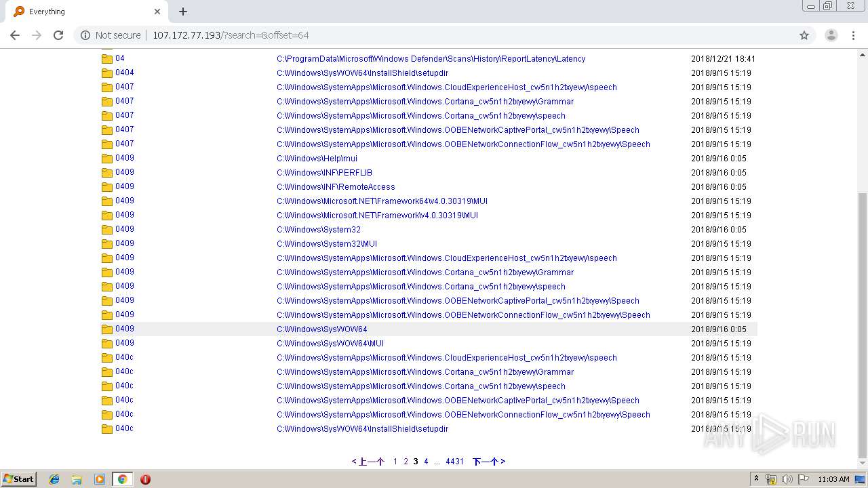The width and height of the screenshot is (868, 488).
Task: Click folder icon of 0409 Help\mui row
Action: click(107, 159)
